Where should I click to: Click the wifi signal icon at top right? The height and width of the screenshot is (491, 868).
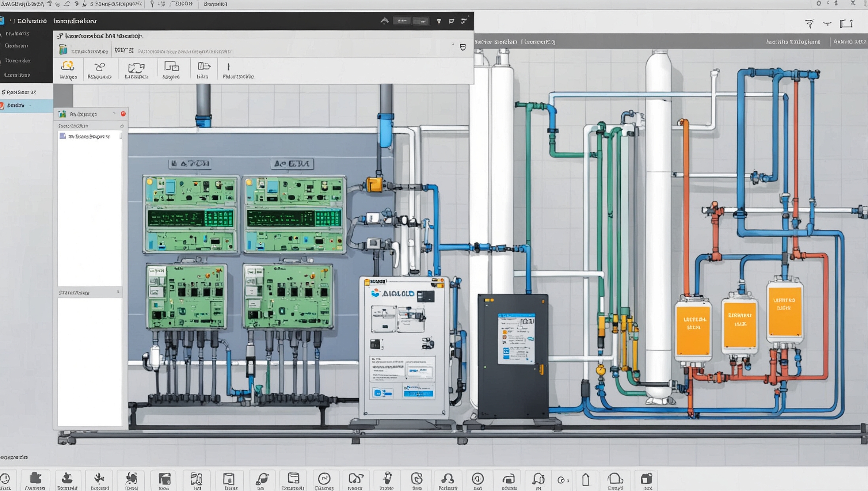pyautogui.click(x=809, y=24)
